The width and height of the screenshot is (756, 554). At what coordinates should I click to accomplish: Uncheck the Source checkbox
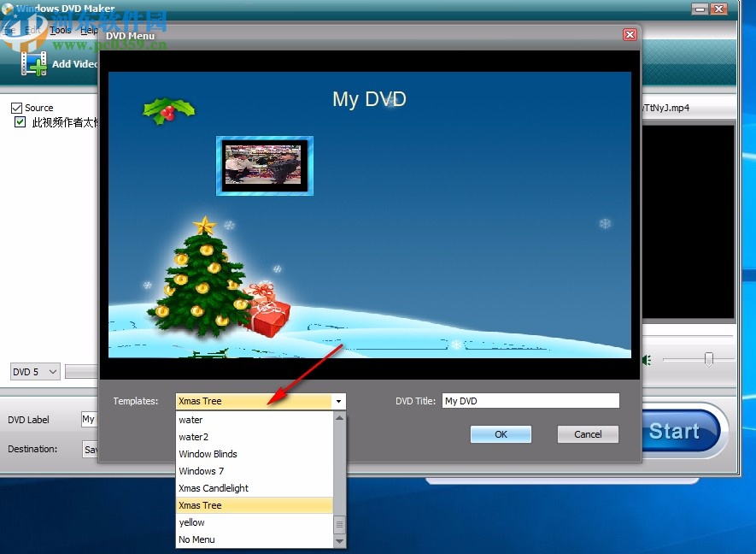[x=18, y=108]
